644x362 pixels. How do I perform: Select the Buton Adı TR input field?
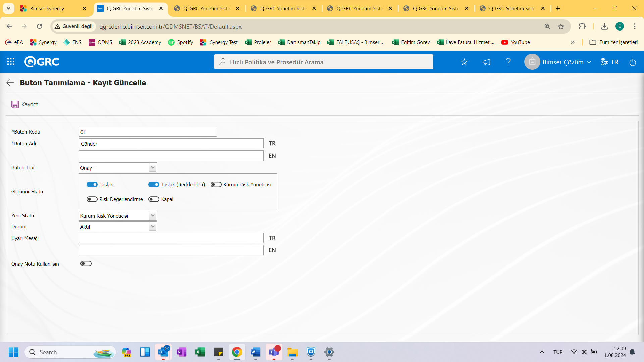172,144
